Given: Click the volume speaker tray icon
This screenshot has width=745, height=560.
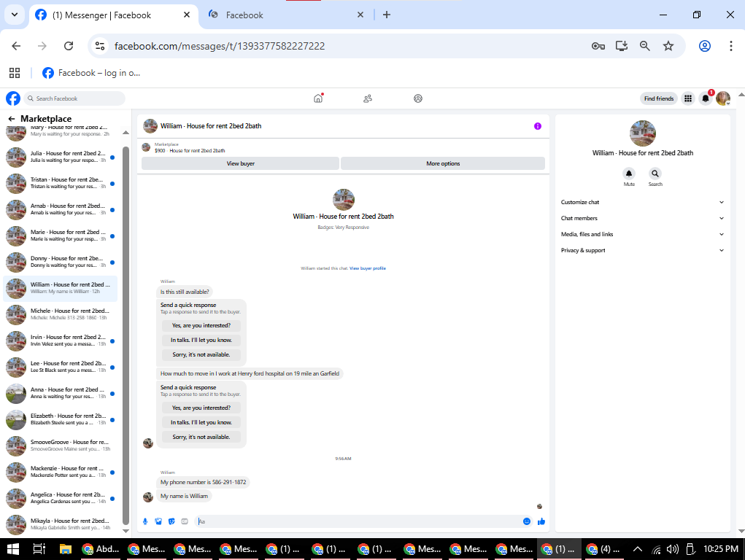Looking at the screenshot, I should 672,549.
